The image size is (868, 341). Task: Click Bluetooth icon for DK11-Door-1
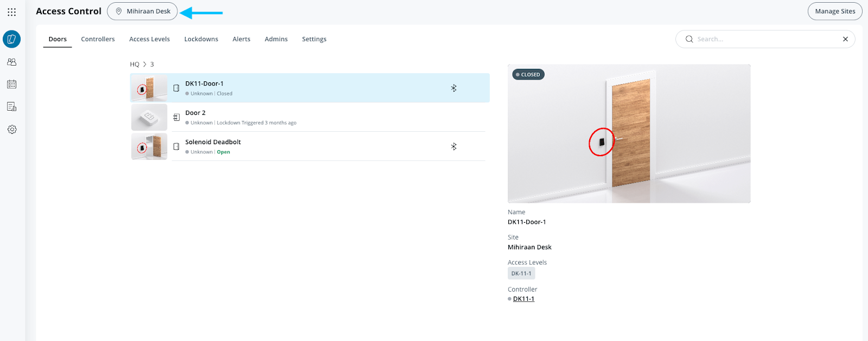pos(454,88)
